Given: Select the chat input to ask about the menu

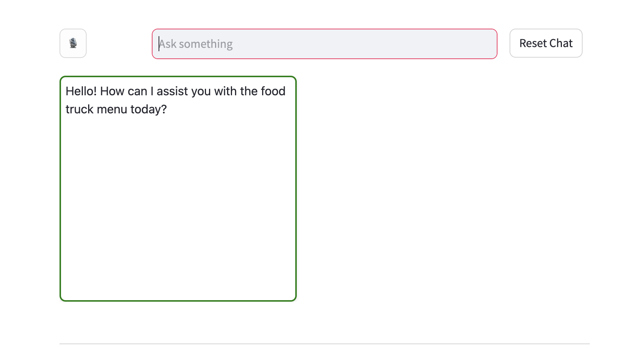Looking at the screenshot, I should point(324,44).
